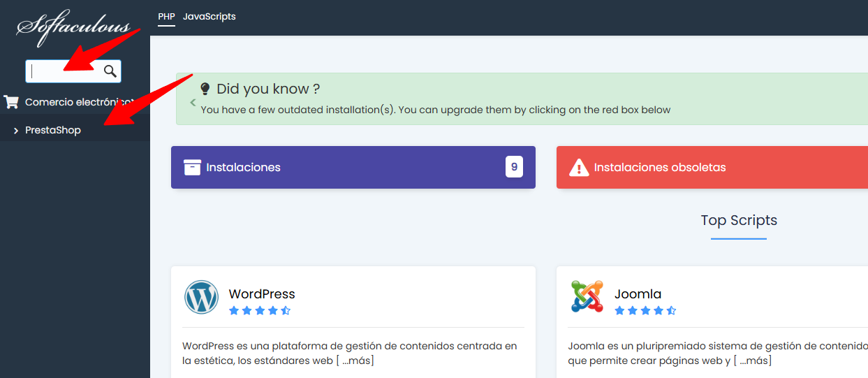868x378 pixels.
Task: Click the archive box icon in Instalaciones
Action: point(192,167)
